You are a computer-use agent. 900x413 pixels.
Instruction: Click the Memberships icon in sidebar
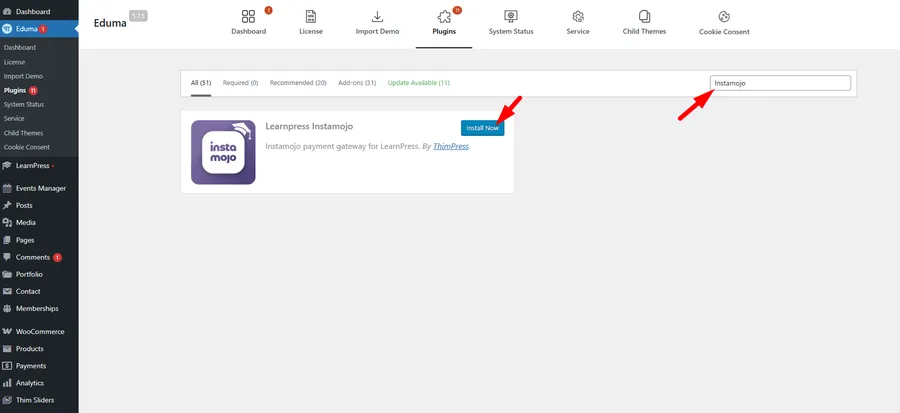(x=7, y=309)
